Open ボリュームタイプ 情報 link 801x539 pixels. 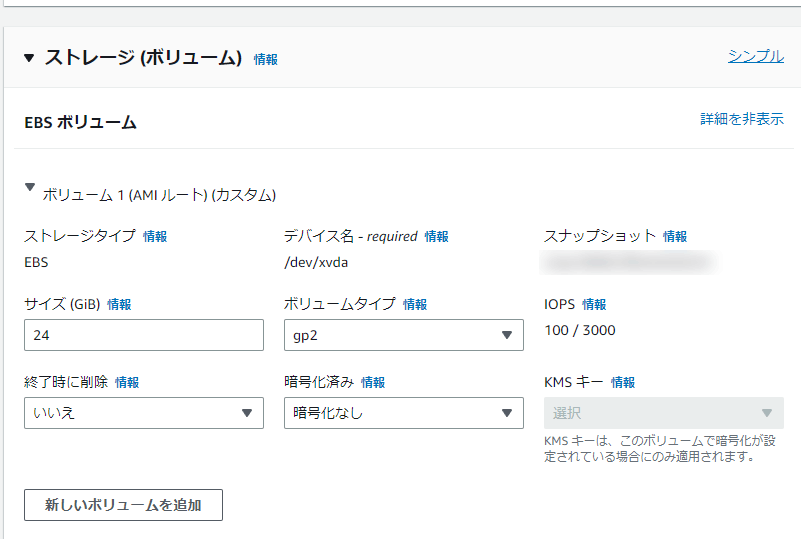415,304
